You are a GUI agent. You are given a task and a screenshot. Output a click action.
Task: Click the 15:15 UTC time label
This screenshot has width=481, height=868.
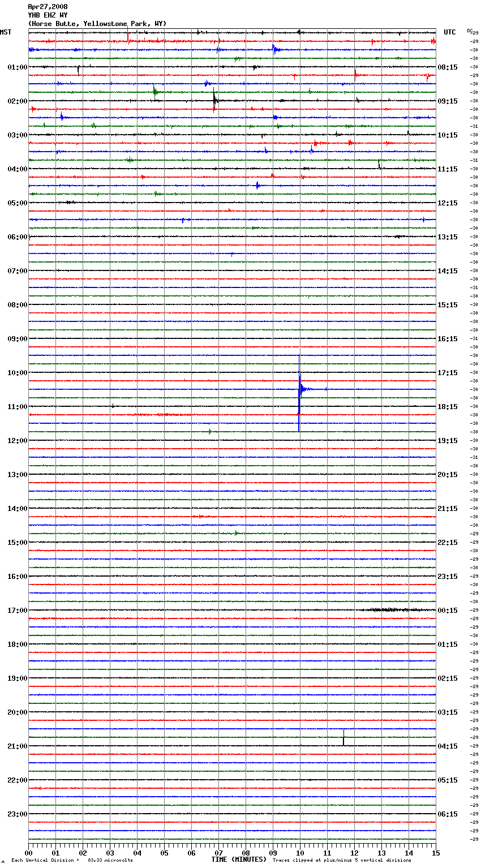pos(448,305)
